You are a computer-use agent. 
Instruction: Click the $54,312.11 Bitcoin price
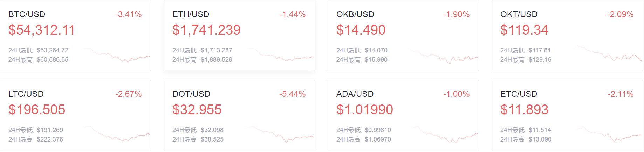pyautogui.click(x=42, y=30)
